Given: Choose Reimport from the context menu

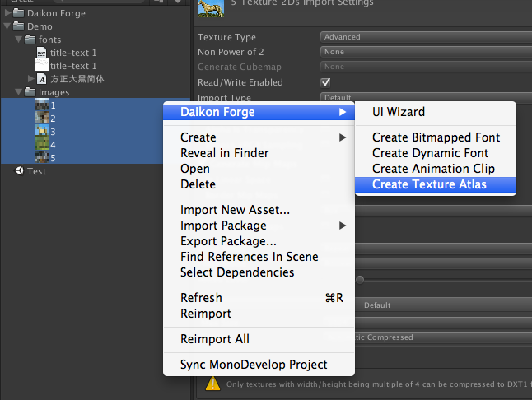Looking at the screenshot, I should coord(259,314).
